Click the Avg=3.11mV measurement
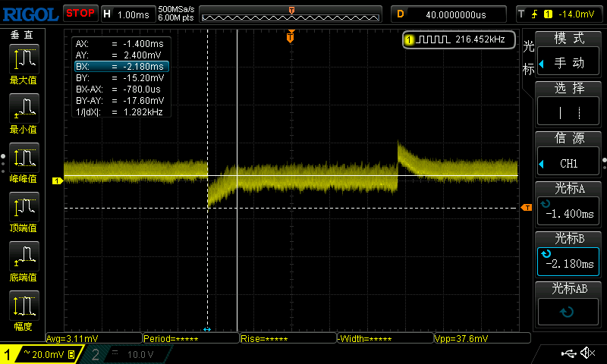The width and height of the screenshot is (607, 364). click(93, 339)
